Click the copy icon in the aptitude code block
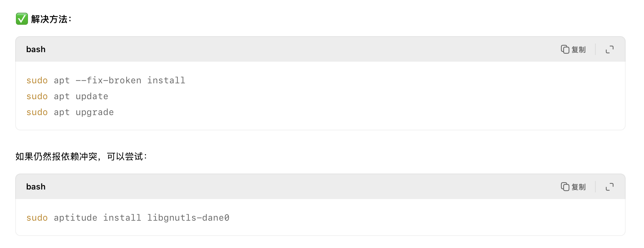The height and width of the screenshot is (248, 644). pos(565,187)
